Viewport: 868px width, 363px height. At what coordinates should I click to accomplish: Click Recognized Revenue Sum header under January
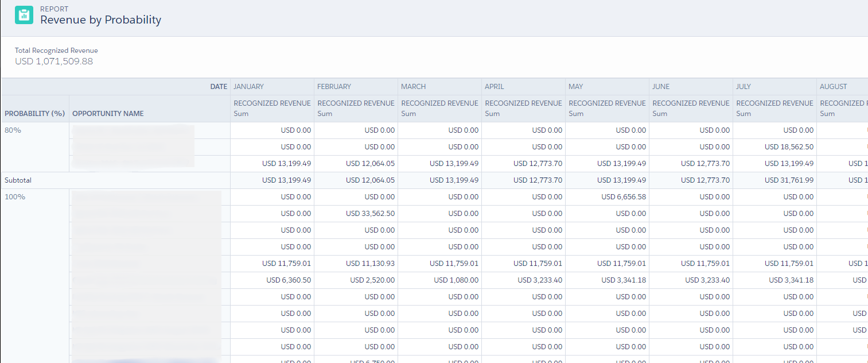(x=272, y=108)
